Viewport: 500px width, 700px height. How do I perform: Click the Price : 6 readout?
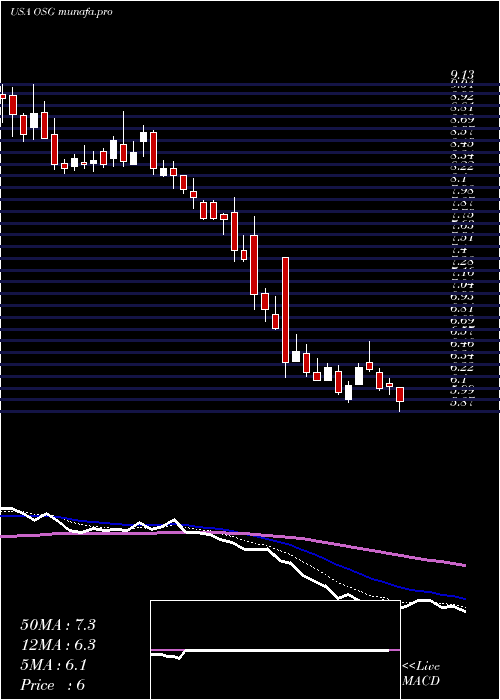pos(53,685)
